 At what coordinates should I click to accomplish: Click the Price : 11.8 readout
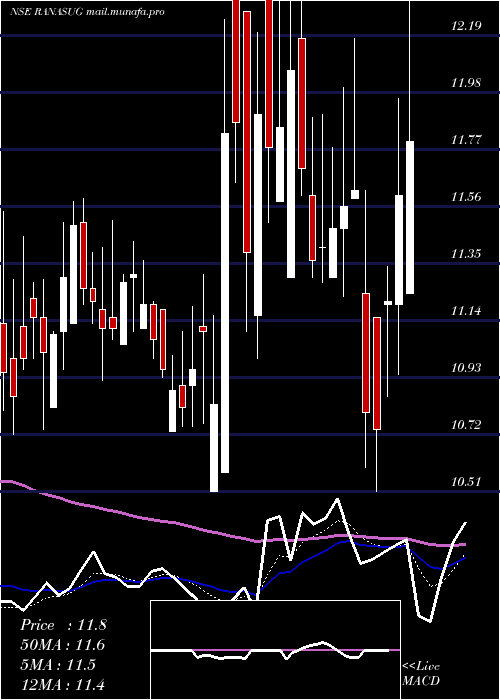point(63,625)
